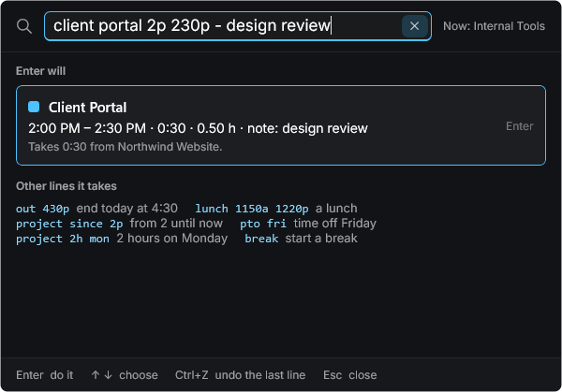Click the search magnifier icon

pyautogui.click(x=24, y=26)
